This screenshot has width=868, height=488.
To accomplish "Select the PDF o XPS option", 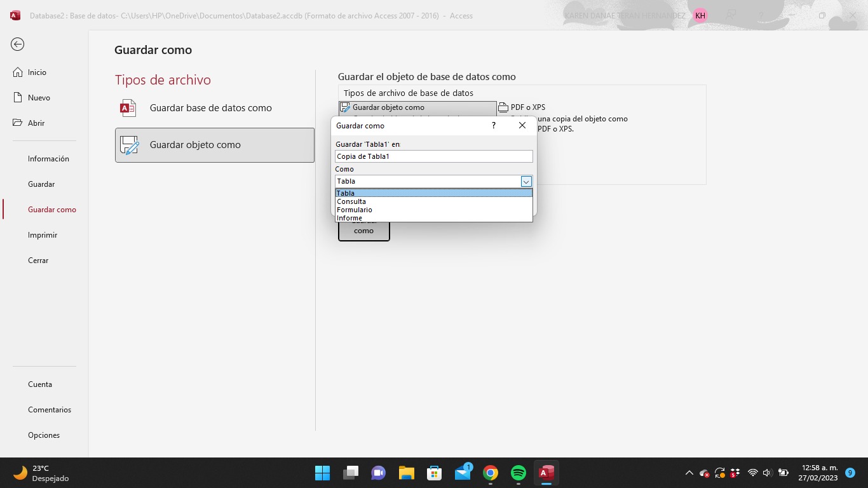I will [527, 107].
